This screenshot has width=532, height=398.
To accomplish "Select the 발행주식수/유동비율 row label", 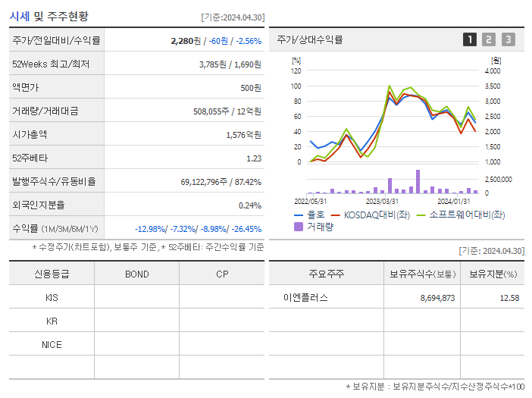I will pos(55,181).
